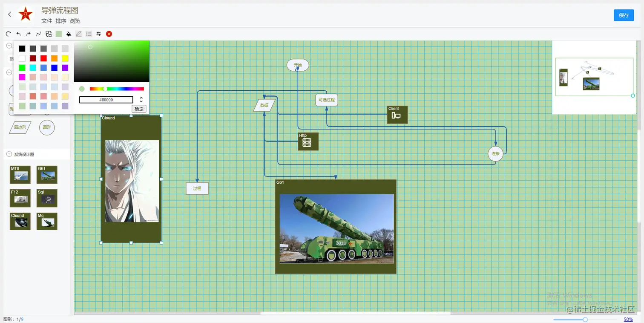Select the Mq shape in palette

coord(47,222)
